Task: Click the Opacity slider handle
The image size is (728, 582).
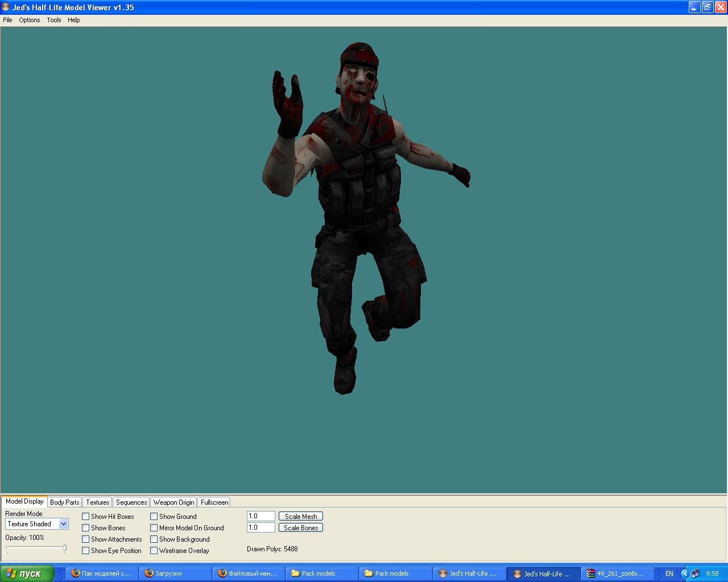Action: [65, 548]
